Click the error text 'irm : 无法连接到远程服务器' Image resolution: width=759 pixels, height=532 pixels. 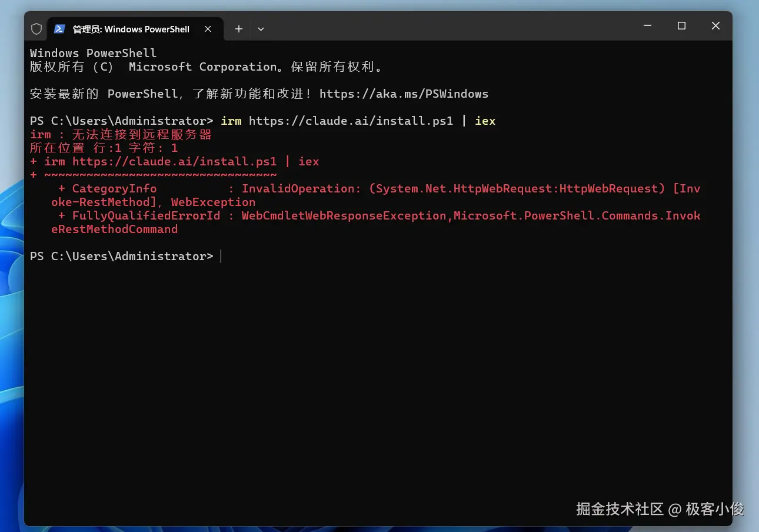point(121,134)
